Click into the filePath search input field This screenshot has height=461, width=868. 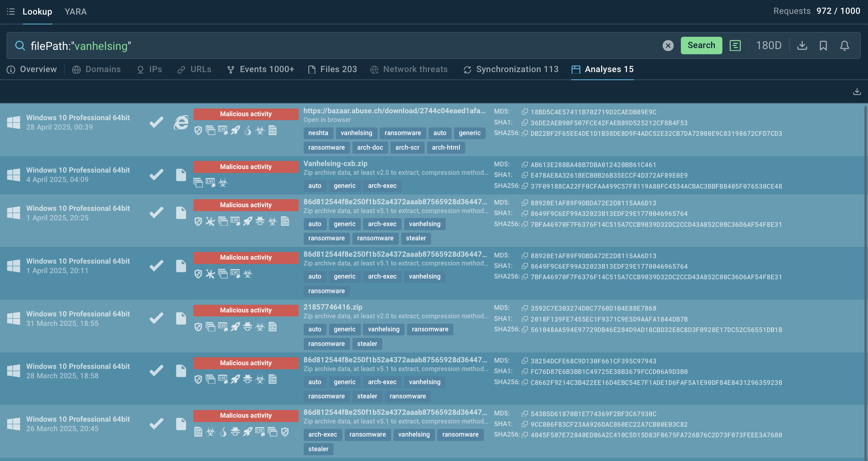coord(342,46)
